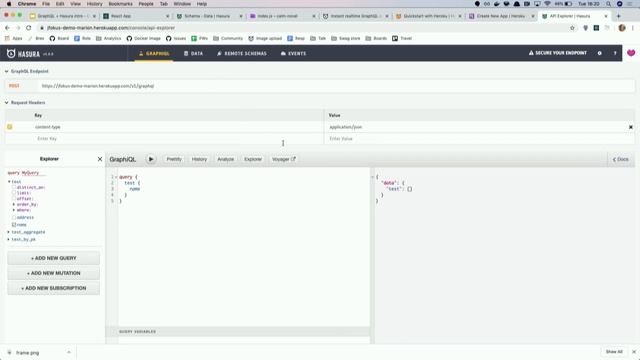Screen dimensions: 640x360
Task: Expand the where argument
Action: pos(14,210)
